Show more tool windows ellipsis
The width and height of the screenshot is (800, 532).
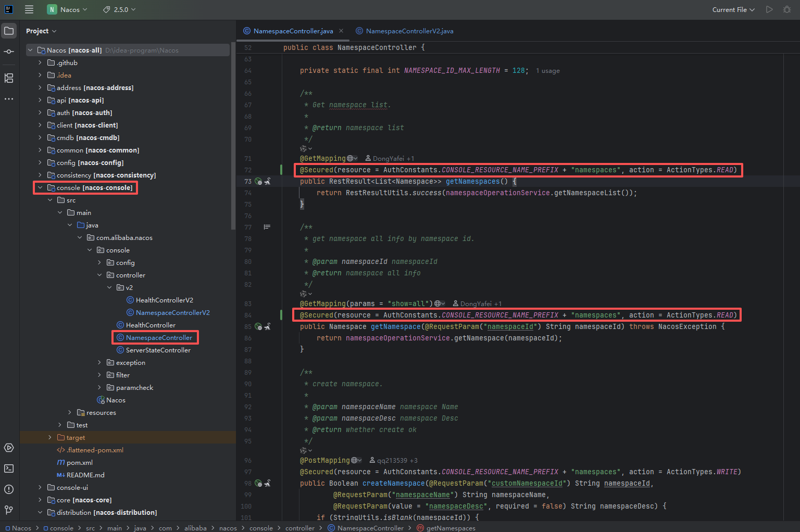click(9, 99)
